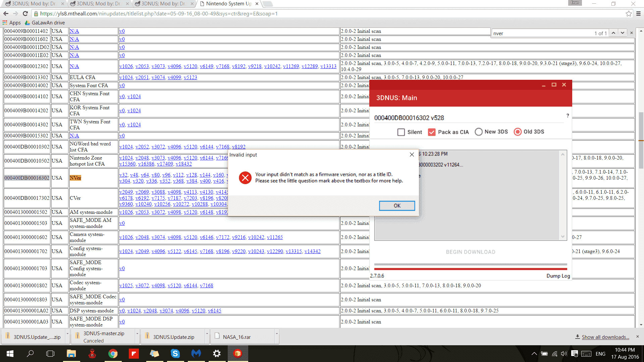
Task: Go back to previous page in Chrome
Action: (x=6, y=13)
